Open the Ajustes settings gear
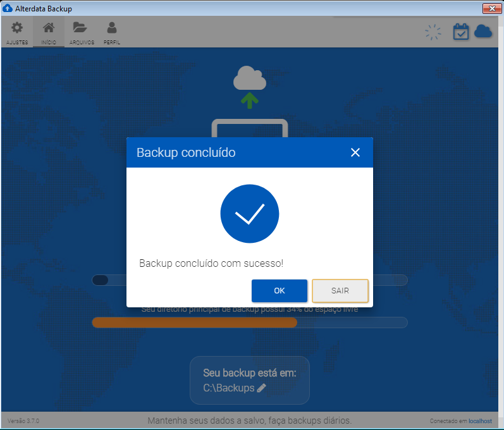The width and height of the screenshot is (504, 430). 17,32
